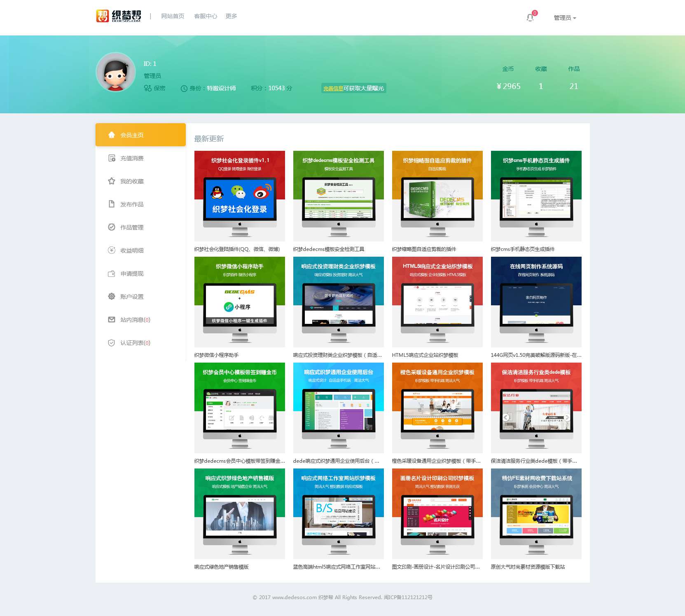Open the 作品 count 21
The width and height of the screenshot is (685, 616).
click(x=574, y=86)
